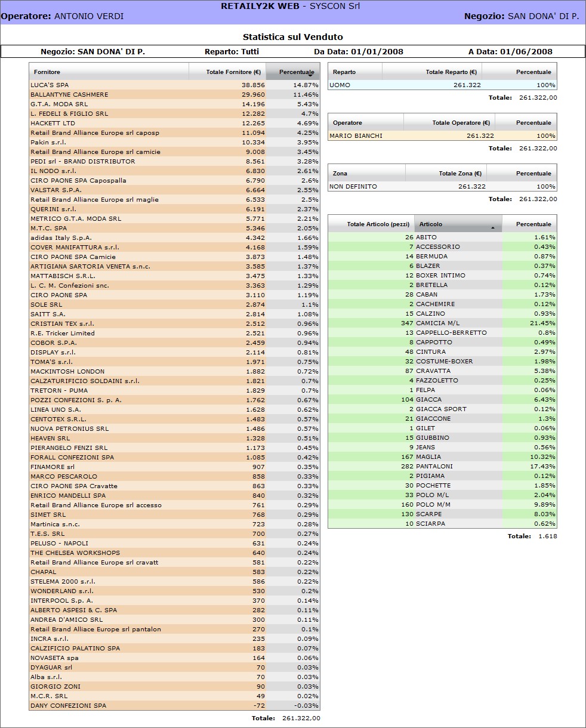The image size is (586, 728).
Task: Select the IL NODO s.r.l. row
Action: 175,171
